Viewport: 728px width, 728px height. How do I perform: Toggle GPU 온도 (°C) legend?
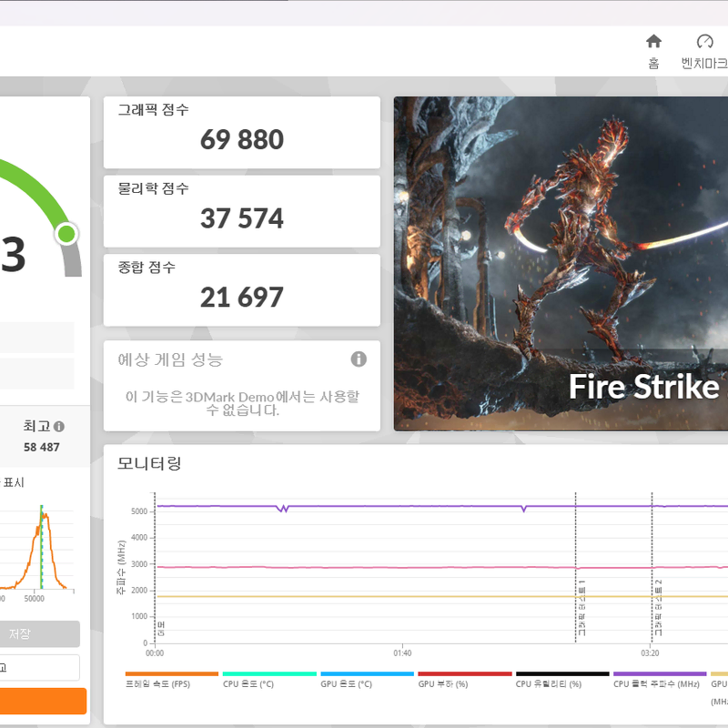(367, 680)
